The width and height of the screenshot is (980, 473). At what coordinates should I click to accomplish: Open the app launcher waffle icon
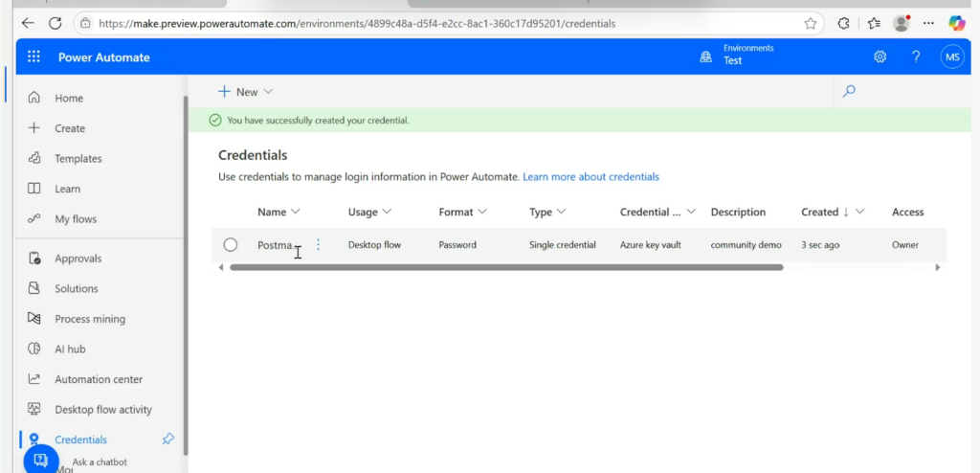[33, 56]
